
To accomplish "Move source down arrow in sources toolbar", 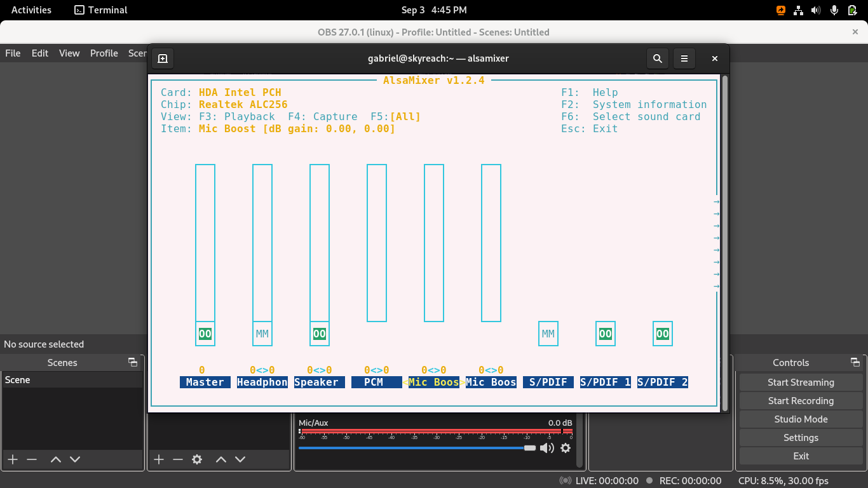I will pyautogui.click(x=240, y=459).
